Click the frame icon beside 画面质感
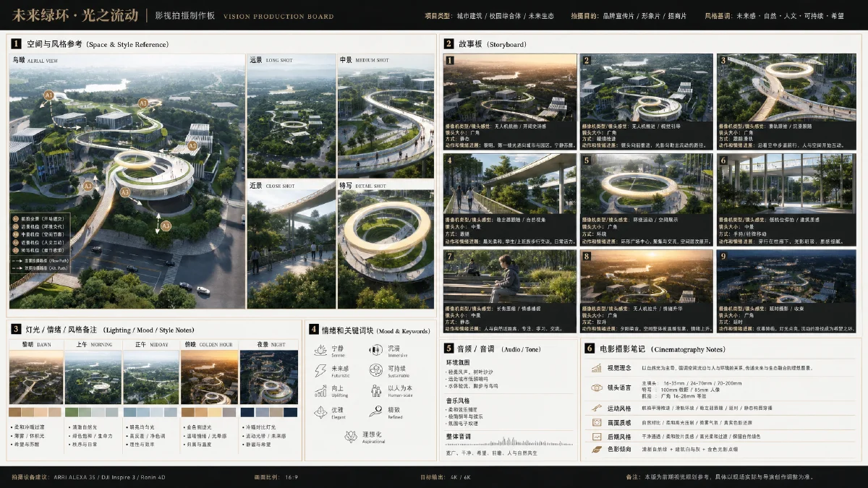The image size is (868, 488). click(x=597, y=422)
